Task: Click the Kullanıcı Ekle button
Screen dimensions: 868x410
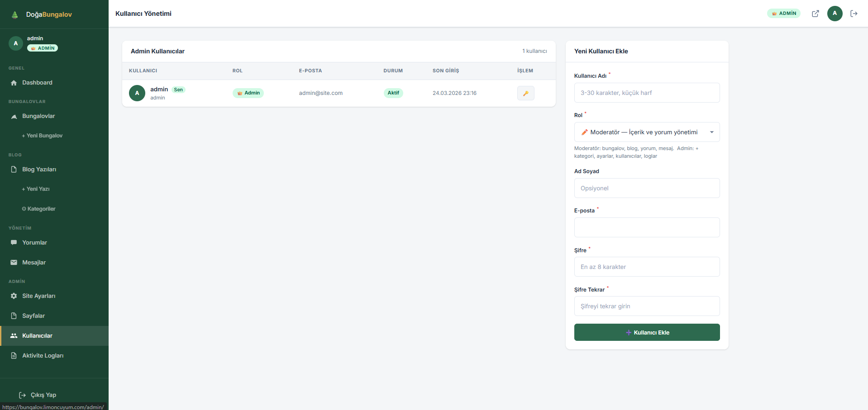Action: (647, 332)
